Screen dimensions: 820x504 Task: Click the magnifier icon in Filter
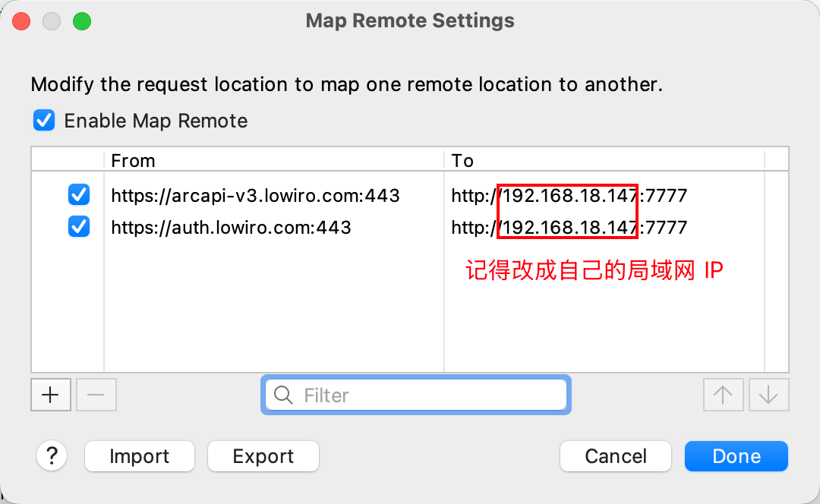[x=284, y=395]
